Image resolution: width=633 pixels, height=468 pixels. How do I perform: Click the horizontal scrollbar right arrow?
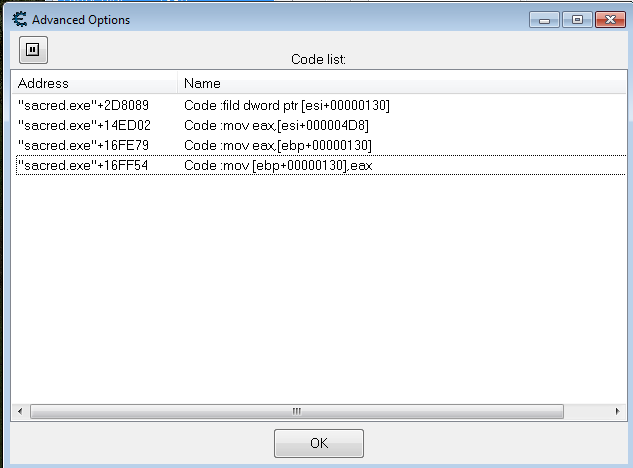[617, 411]
